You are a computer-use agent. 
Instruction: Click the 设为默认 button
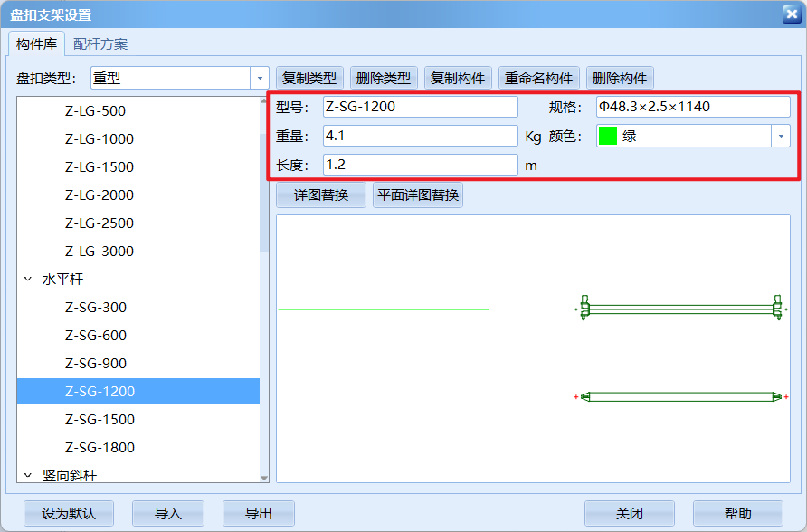point(69,513)
